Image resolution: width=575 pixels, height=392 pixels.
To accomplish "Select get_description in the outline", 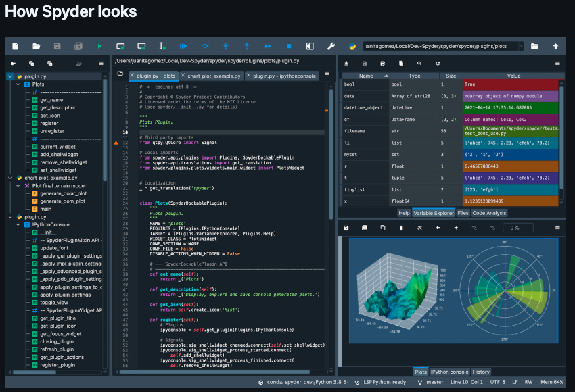I will [x=58, y=107].
